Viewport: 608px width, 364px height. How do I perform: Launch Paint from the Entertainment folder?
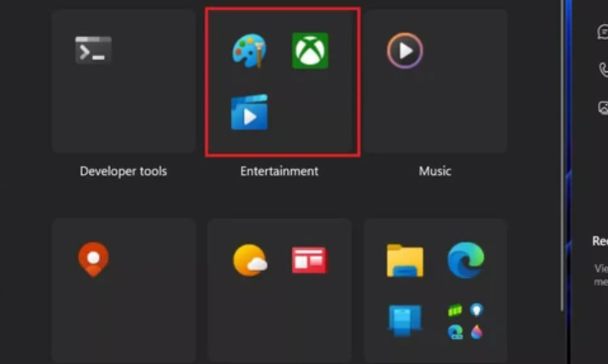pos(249,51)
